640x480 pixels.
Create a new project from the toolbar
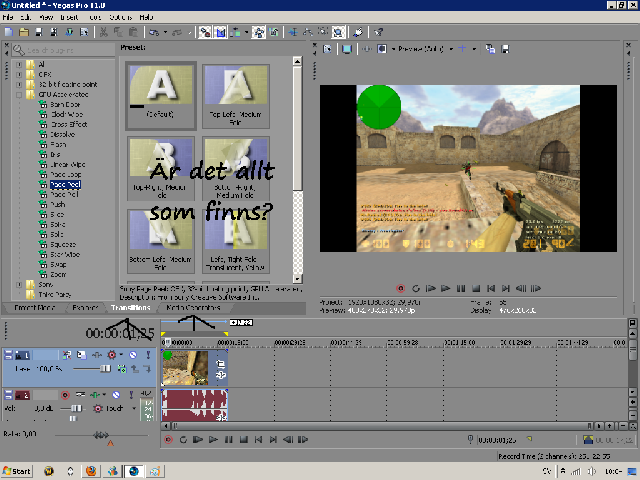pos(9,32)
